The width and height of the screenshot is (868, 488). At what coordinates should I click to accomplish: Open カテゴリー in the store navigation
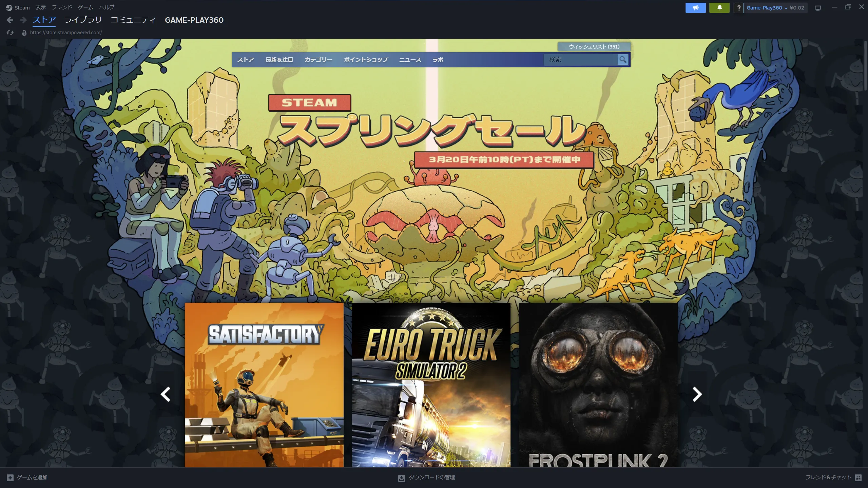tap(318, 59)
